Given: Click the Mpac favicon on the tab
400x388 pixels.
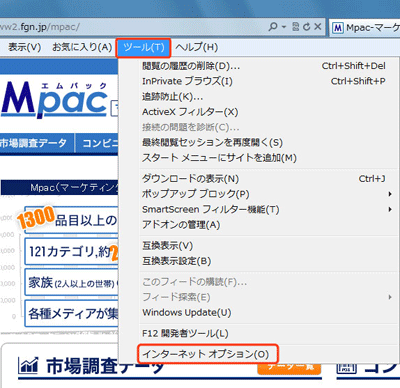Looking at the screenshot, I should 338,28.
